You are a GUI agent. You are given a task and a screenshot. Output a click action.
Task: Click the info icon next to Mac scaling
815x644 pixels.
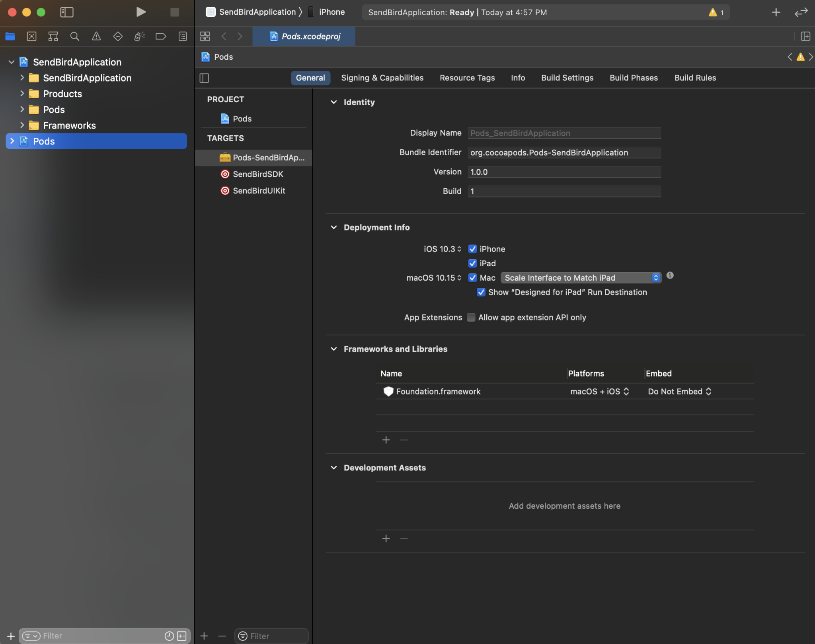(670, 275)
